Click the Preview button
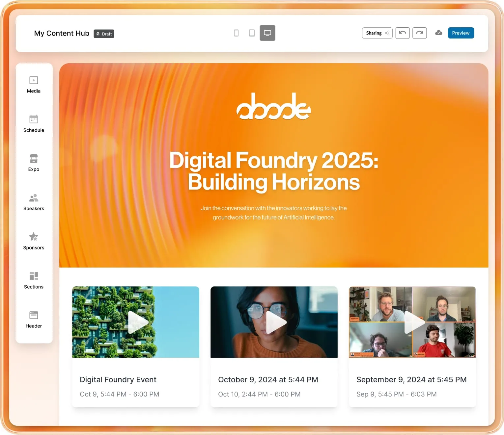This screenshot has width=504, height=435. tap(461, 33)
